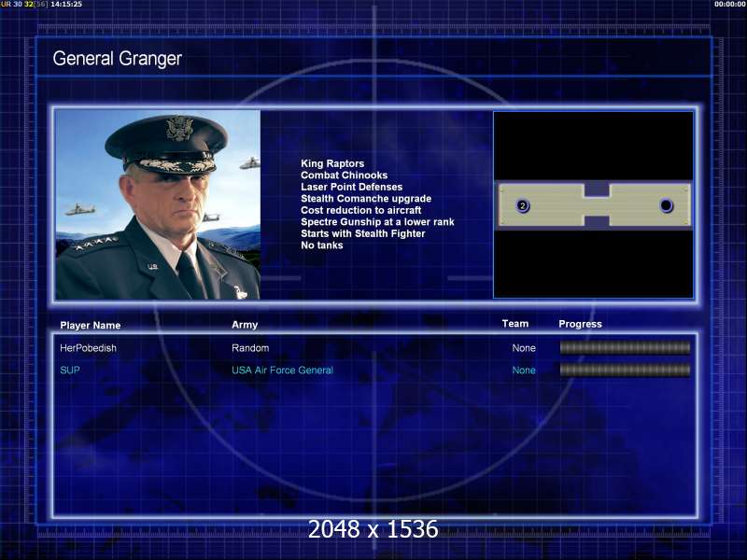Click the 'No tanks' text

coord(321,245)
